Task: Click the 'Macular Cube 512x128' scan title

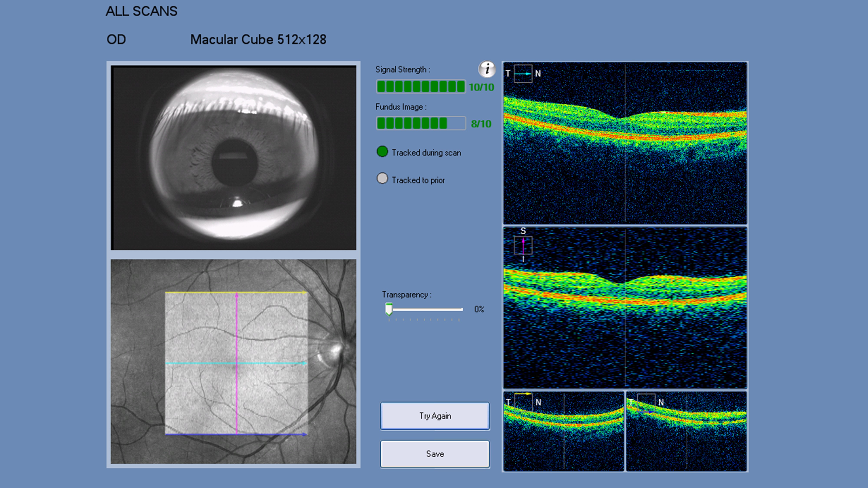Action: (x=258, y=40)
